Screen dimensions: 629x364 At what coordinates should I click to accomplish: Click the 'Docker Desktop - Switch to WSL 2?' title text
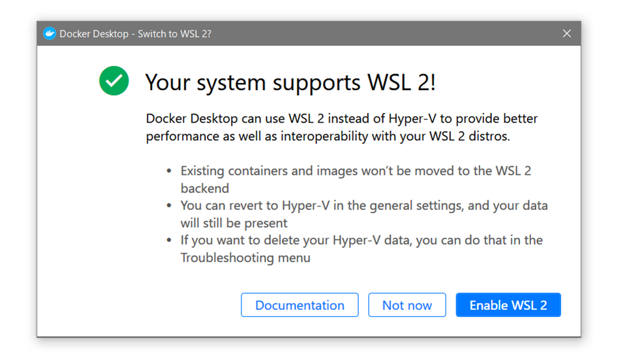click(x=135, y=34)
